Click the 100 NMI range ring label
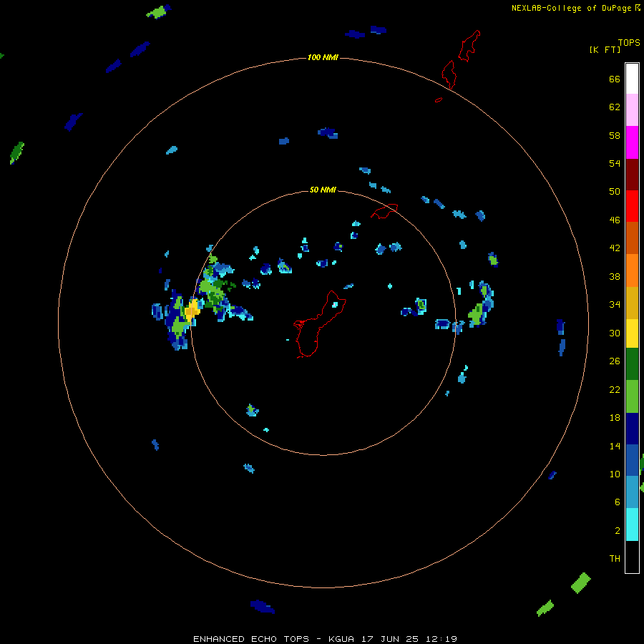The image size is (644, 644). coord(323,57)
